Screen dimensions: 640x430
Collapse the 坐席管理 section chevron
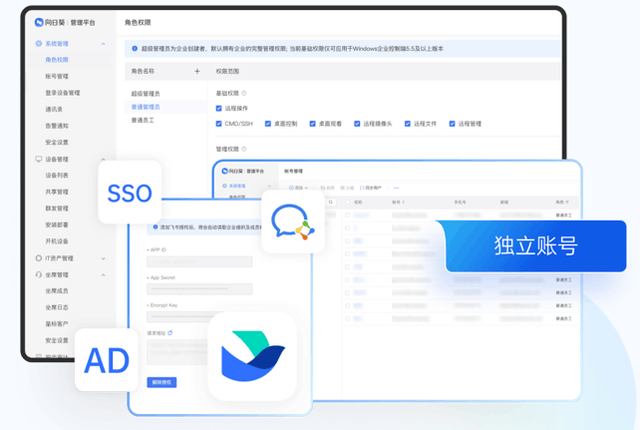[x=103, y=275]
